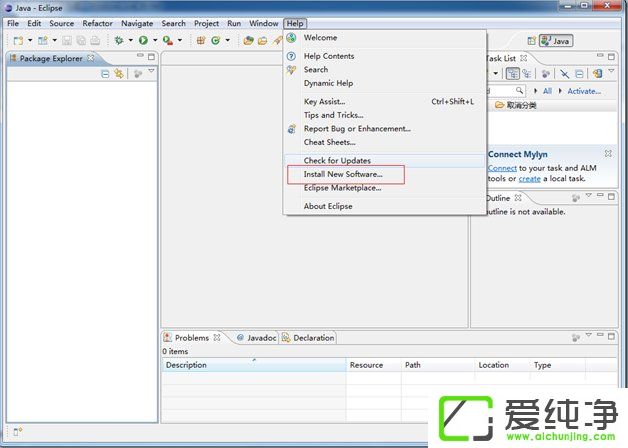Choose Check for Updates in Help menu

337,160
